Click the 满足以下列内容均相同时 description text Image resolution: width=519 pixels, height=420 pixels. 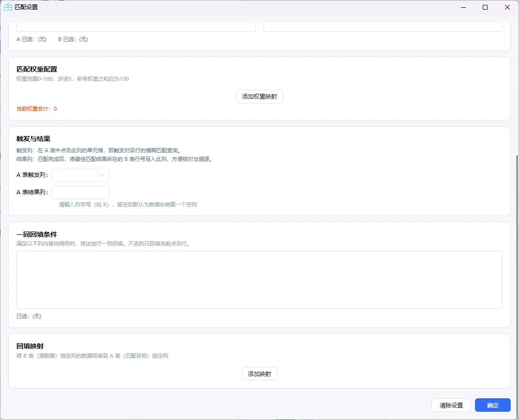[x=104, y=244]
